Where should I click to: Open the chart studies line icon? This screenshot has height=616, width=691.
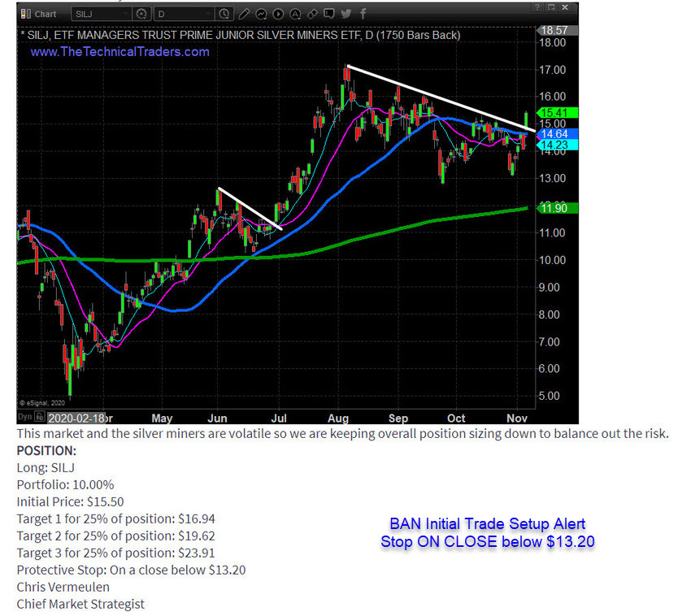tap(261, 14)
